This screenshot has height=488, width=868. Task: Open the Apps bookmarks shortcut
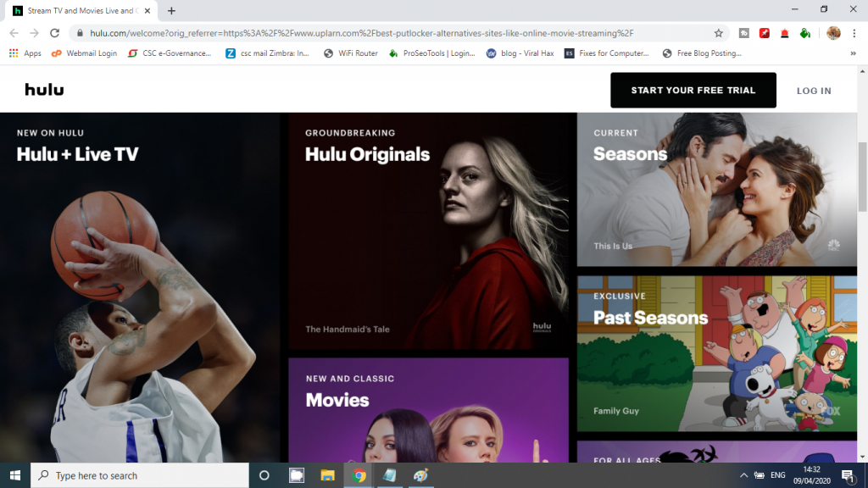tap(25, 53)
